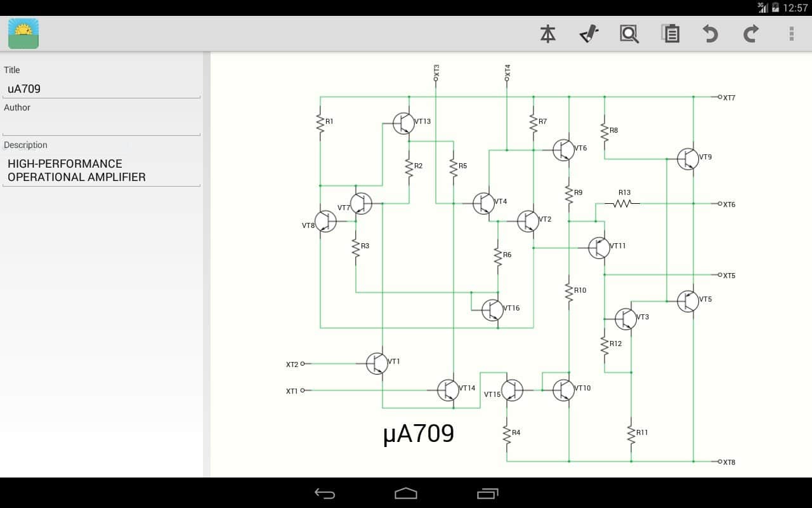Redo the last undone action

coord(751,34)
